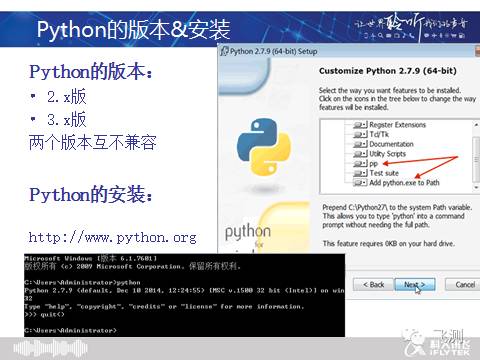Select the Utility Scripts tree label
Image resolution: width=480 pixels, height=360 pixels.
point(387,154)
